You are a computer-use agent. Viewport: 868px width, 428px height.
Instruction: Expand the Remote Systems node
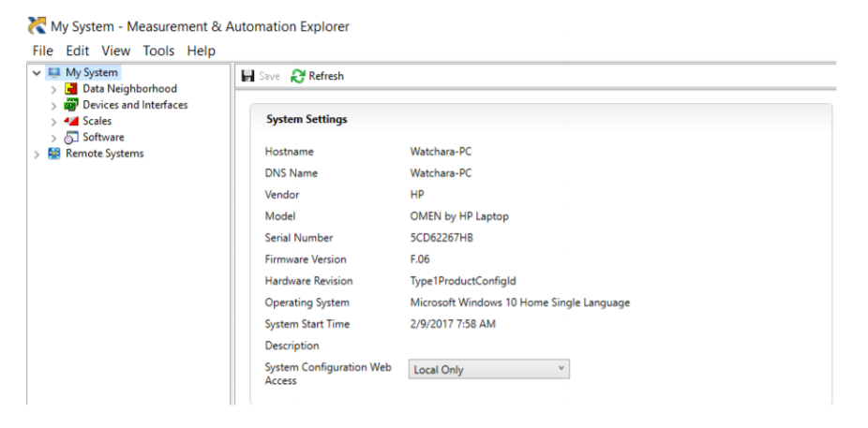(37, 155)
